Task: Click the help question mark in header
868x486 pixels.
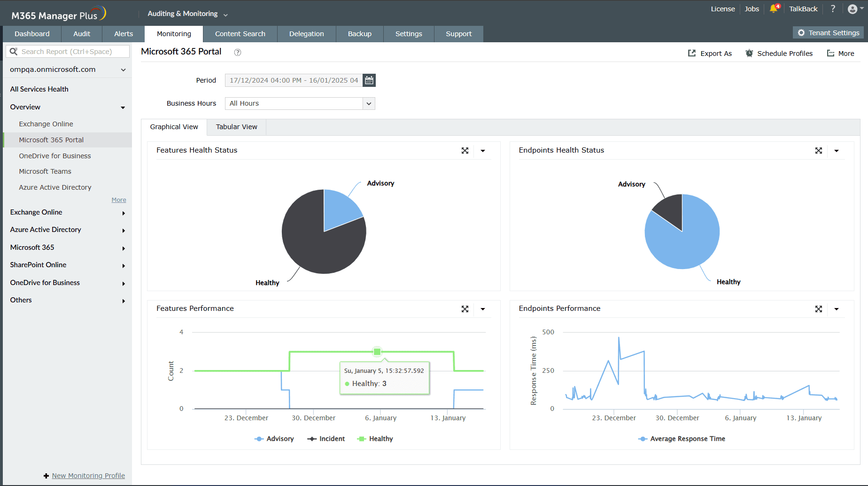Action: tap(833, 8)
